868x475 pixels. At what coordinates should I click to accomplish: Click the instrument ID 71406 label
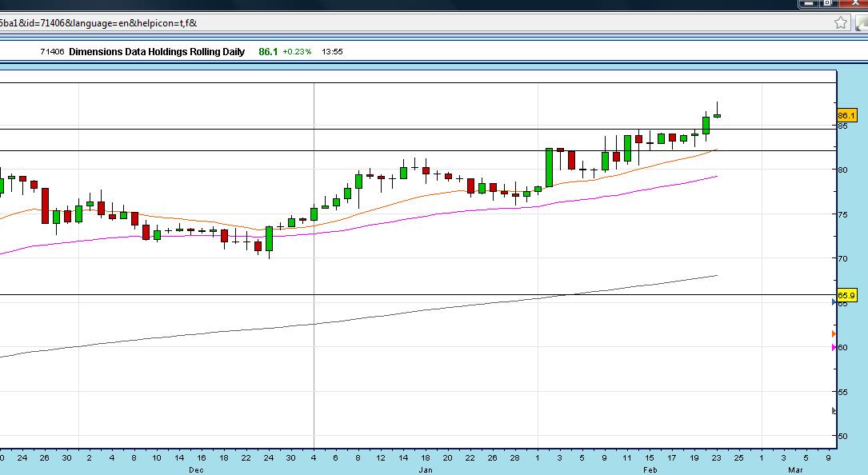52,51
